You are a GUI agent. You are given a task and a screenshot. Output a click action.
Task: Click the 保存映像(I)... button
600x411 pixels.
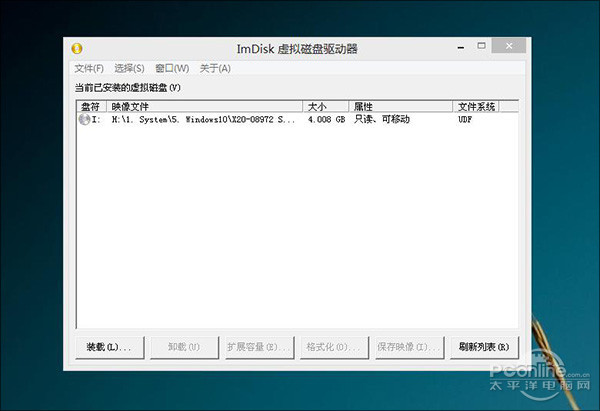coord(408,346)
